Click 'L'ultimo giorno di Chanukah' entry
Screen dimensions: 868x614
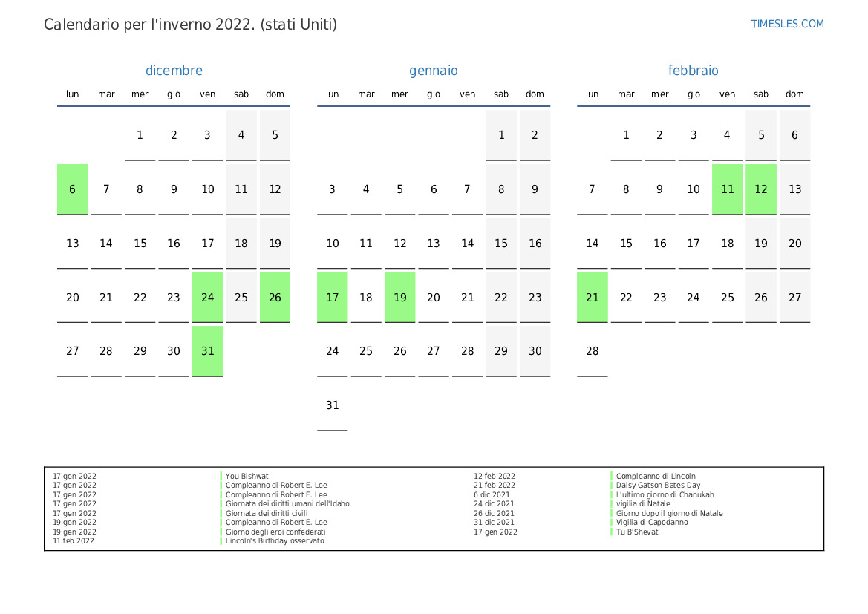coord(665,495)
